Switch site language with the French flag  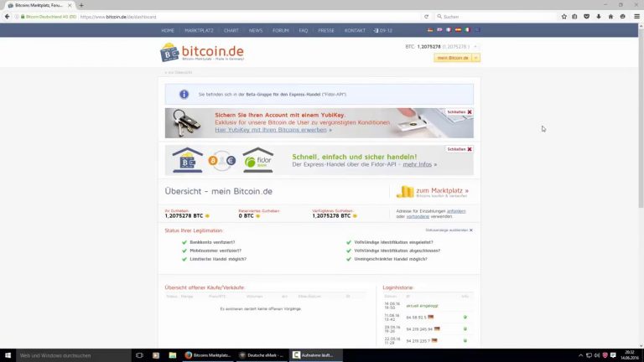(x=449, y=30)
